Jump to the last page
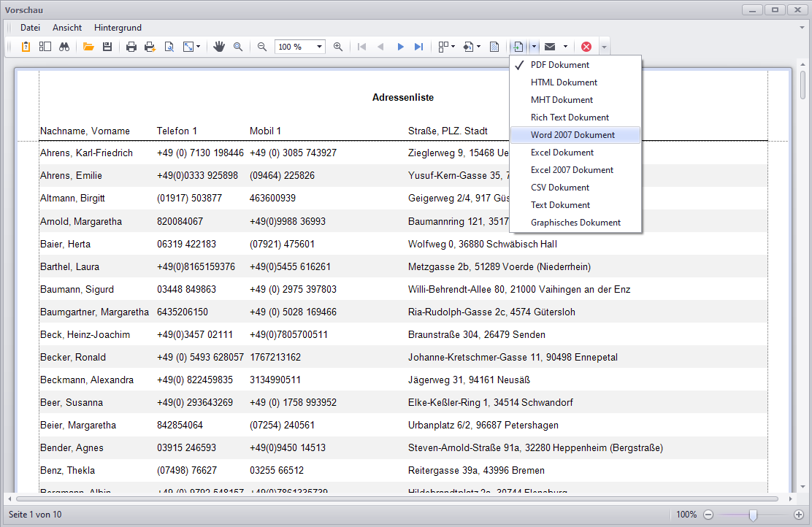The width and height of the screenshot is (812, 527). click(x=418, y=47)
